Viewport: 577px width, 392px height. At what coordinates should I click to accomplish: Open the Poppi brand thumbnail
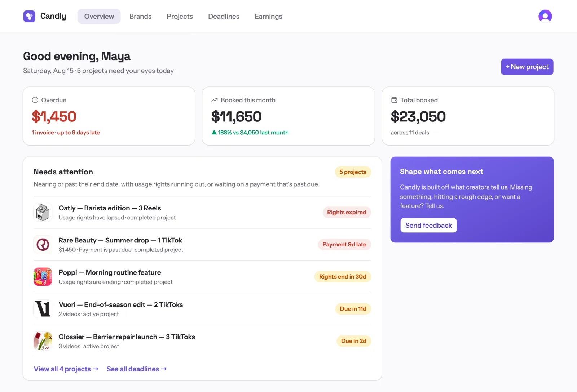tap(43, 277)
